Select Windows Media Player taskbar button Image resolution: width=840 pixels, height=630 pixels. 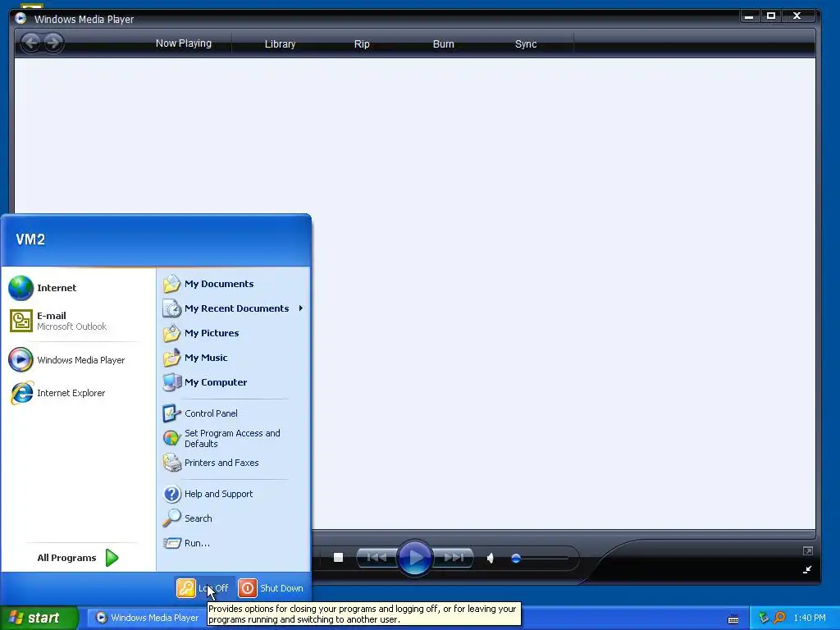pos(148,618)
